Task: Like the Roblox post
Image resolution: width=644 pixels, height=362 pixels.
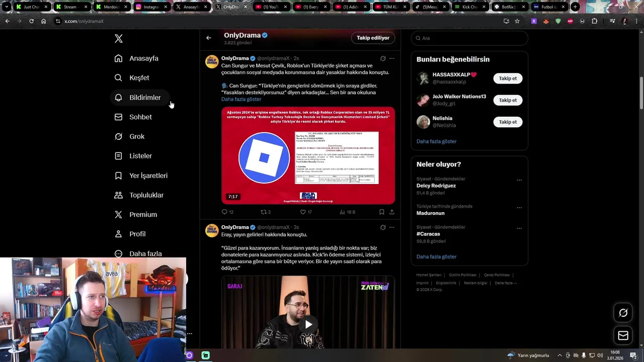Action: [306, 212]
